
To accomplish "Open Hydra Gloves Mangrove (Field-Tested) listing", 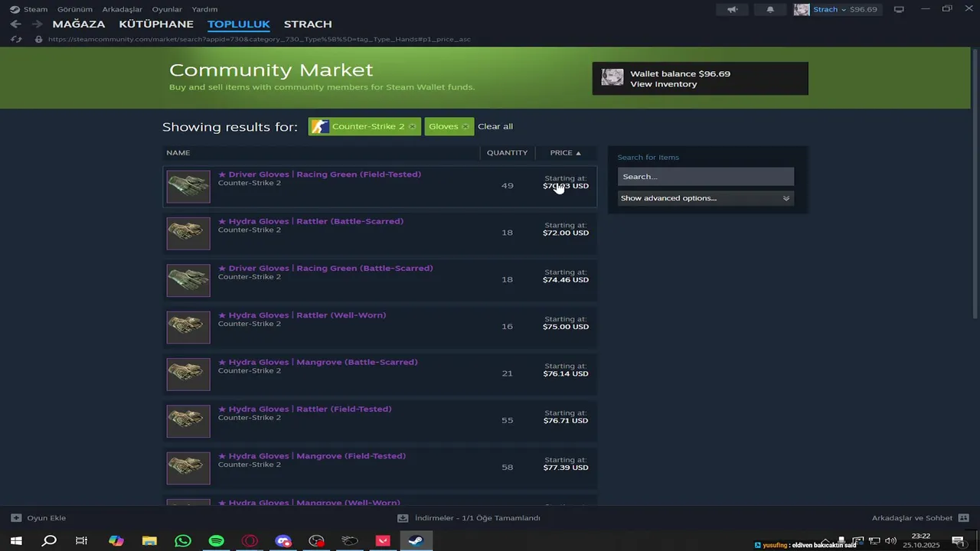I will coord(380,468).
